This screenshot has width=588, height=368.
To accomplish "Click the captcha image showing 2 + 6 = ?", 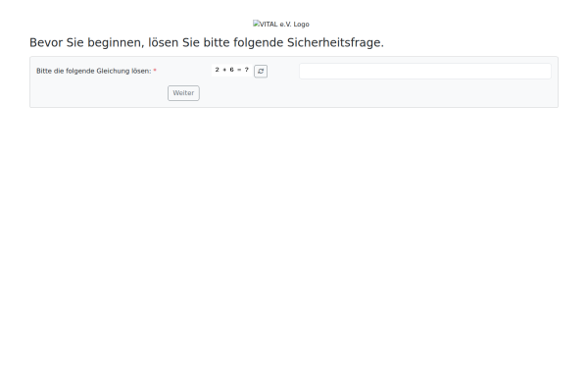I will pyautogui.click(x=231, y=70).
